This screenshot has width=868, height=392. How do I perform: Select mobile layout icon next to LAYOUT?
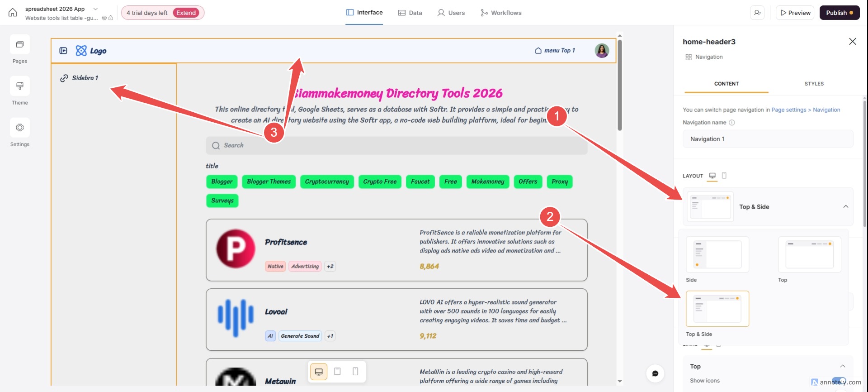(724, 176)
